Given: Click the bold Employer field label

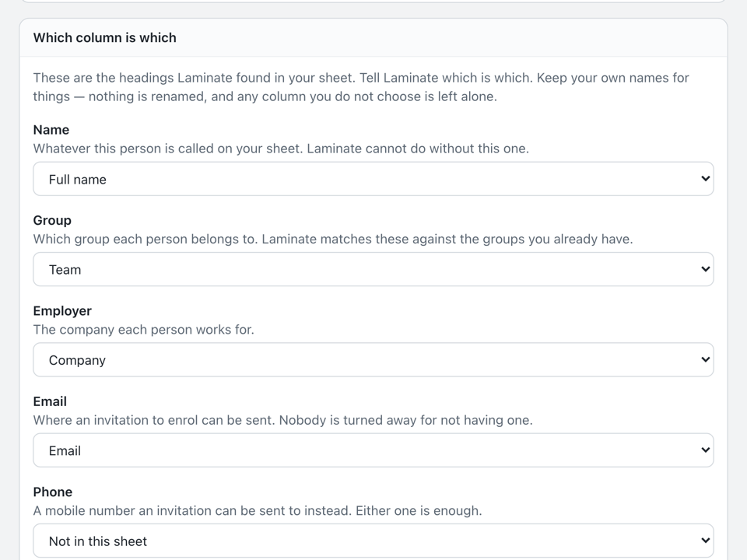Looking at the screenshot, I should click(62, 311).
